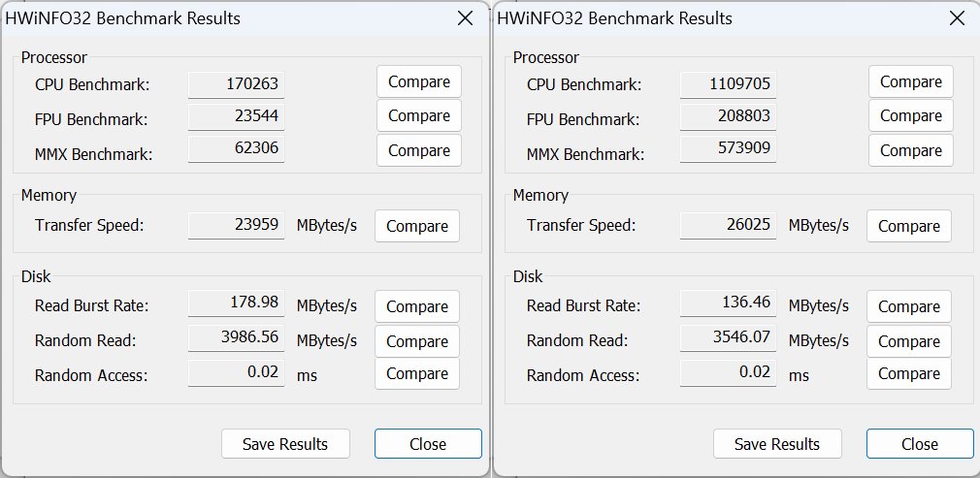Close left window with title bar X
Screen dimensions: 980x478
pyautogui.click(x=465, y=18)
